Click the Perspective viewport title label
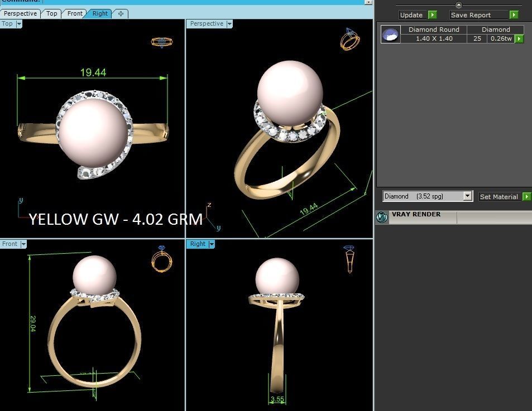 tap(207, 24)
